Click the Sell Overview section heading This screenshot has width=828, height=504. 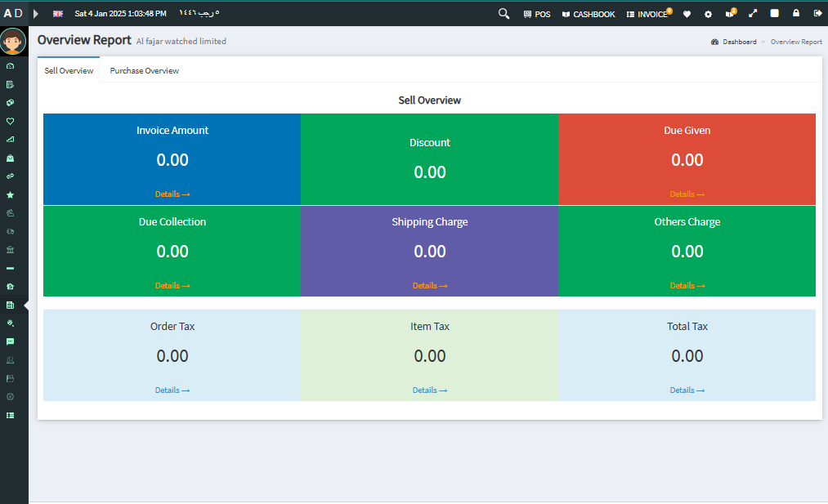(429, 100)
